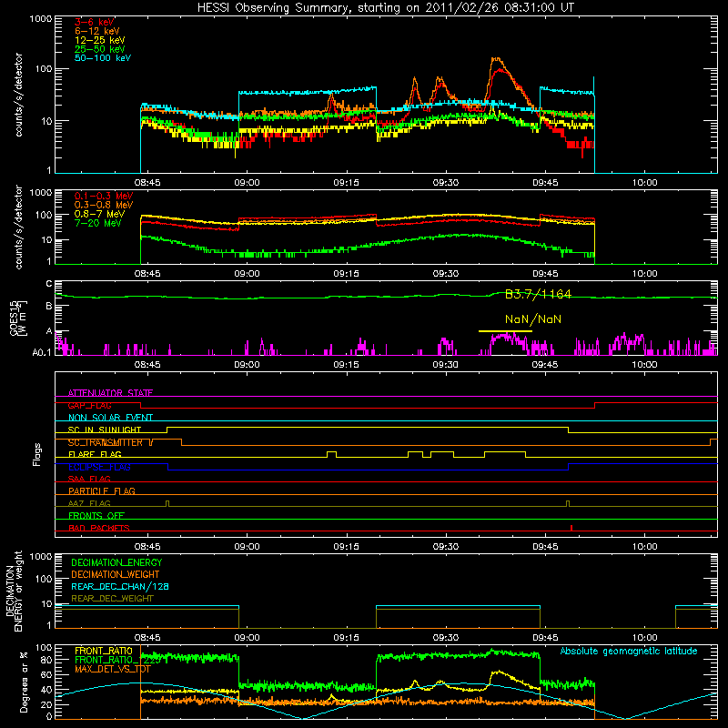Screen dimensions: 728x728
Task: Select the SAA_FLAG label
Action: coord(89,479)
